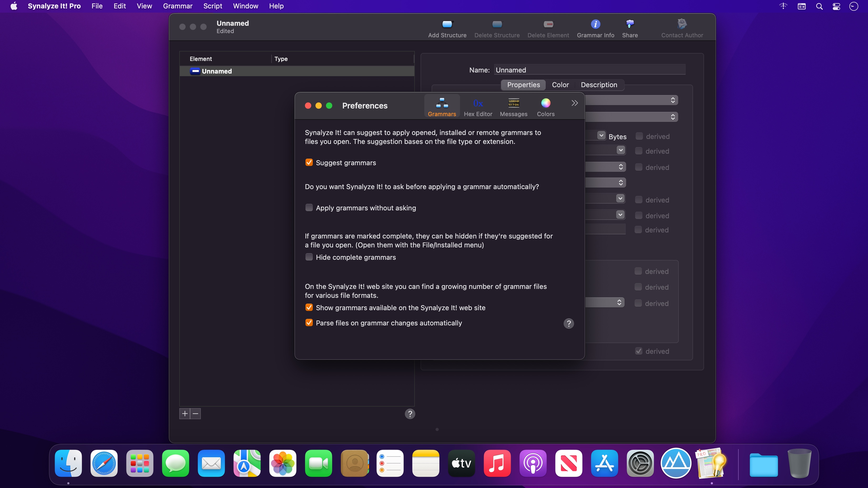This screenshot has width=868, height=488.
Task: Check the derived box next to Bytes
Action: (x=639, y=136)
